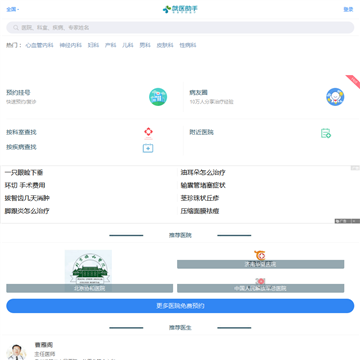Click the doctor's 主任医师 title
Viewport: 360px width, 360px height.
[45, 354]
